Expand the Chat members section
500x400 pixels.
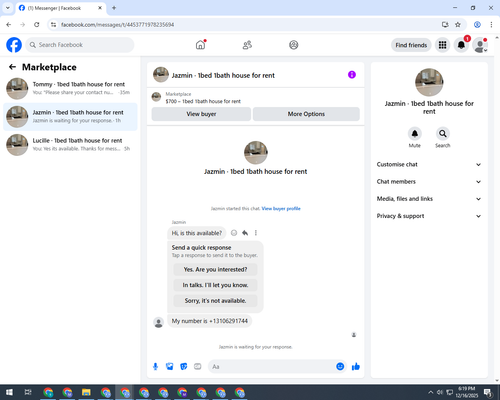point(429,182)
